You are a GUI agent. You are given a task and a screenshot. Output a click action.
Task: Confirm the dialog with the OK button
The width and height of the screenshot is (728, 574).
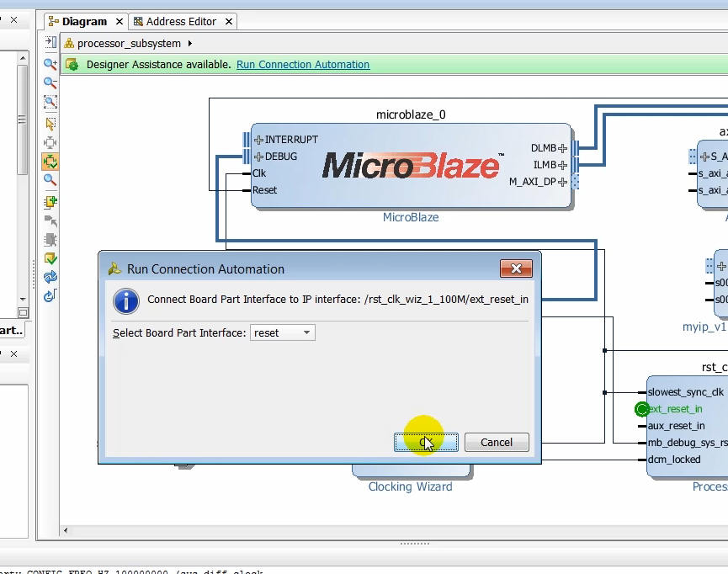[426, 443]
